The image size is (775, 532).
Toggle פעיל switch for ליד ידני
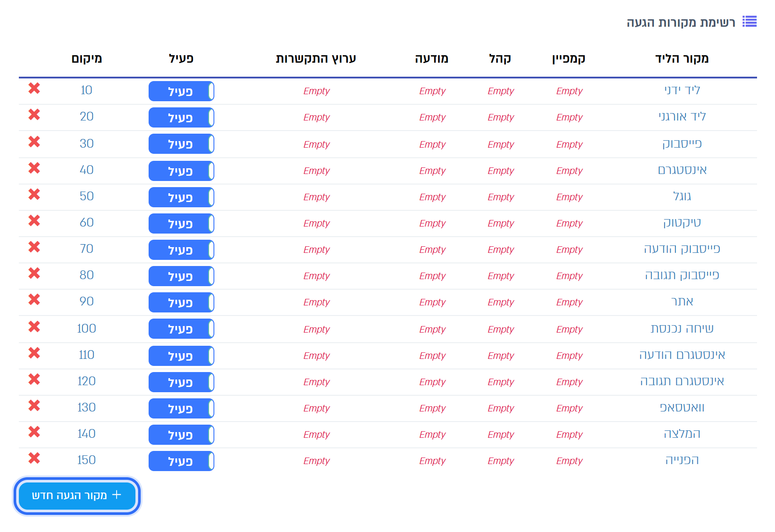(181, 91)
